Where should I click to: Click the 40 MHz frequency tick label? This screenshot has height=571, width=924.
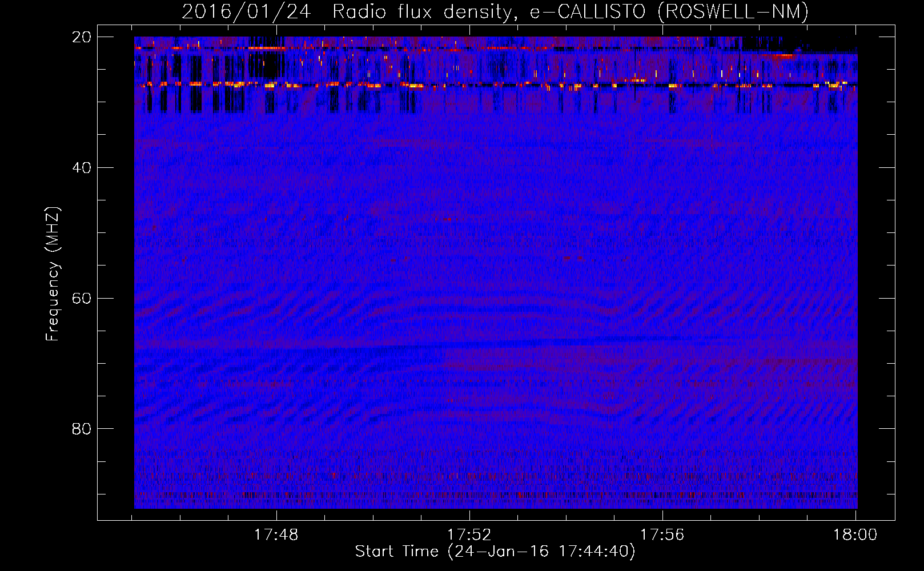click(x=82, y=168)
